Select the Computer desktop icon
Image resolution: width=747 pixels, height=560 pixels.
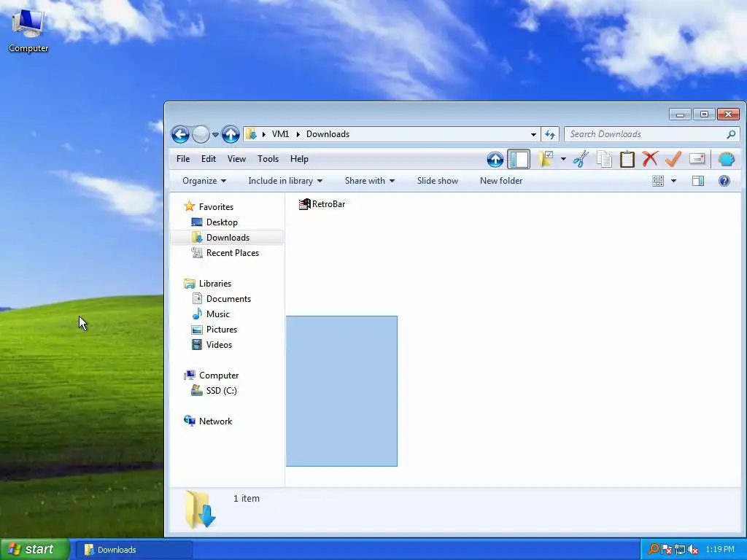[28, 32]
